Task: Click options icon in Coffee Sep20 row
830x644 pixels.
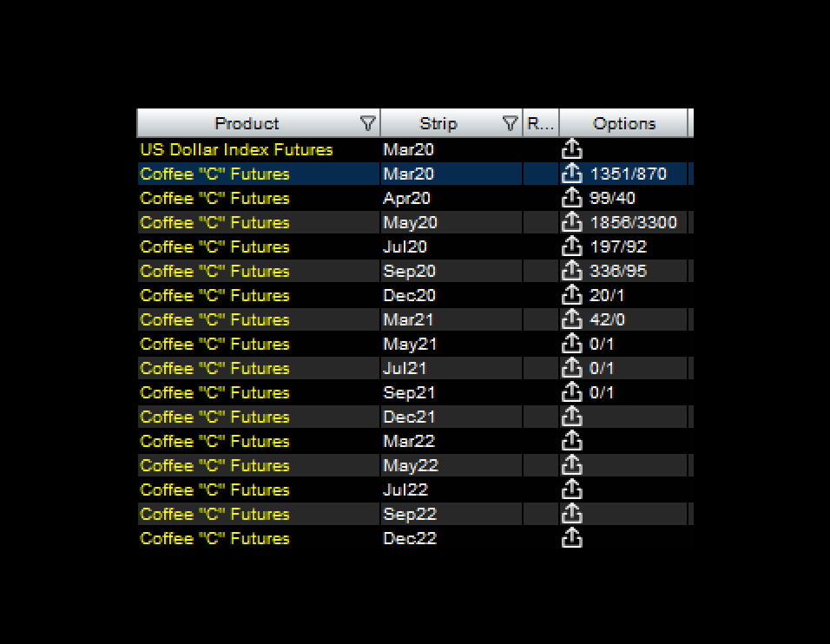Action: click(571, 271)
